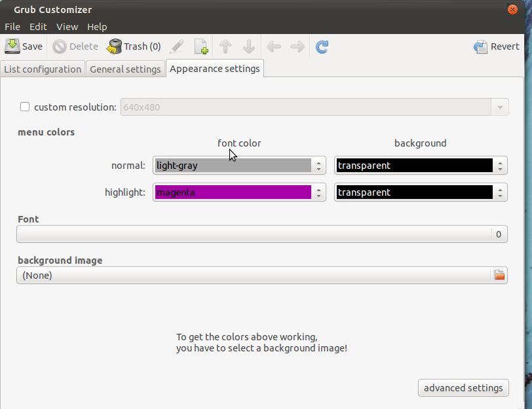Open the View menu
This screenshot has height=409, width=532.
pyautogui.click(x=67, y=27)
